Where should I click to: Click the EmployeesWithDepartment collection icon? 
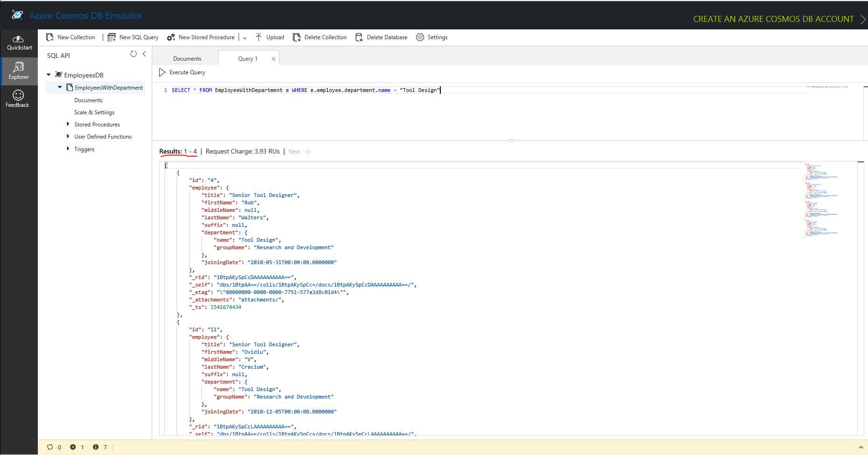70,87
